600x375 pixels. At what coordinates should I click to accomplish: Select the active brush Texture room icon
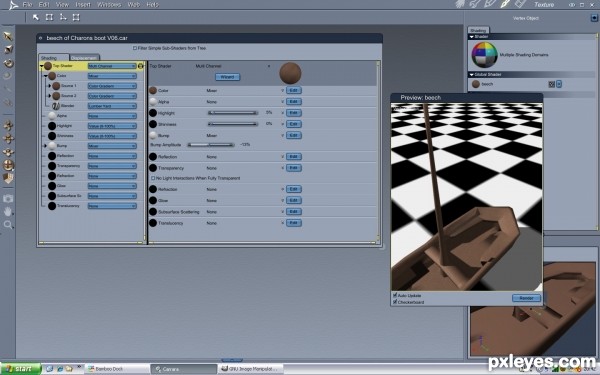505,4
